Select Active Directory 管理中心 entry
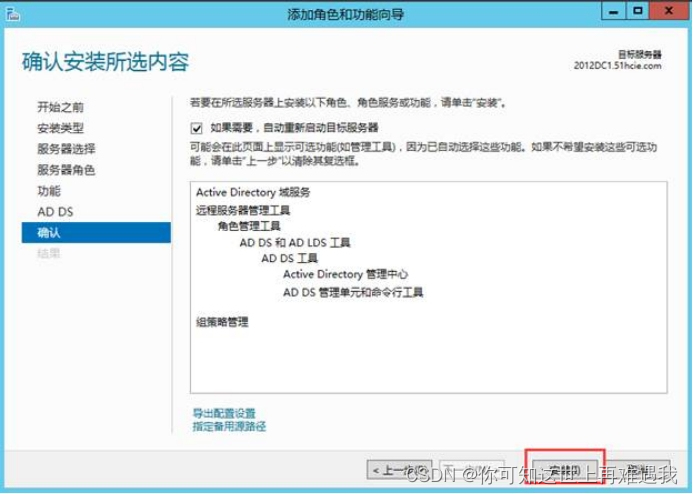 (x=346, y=274)
